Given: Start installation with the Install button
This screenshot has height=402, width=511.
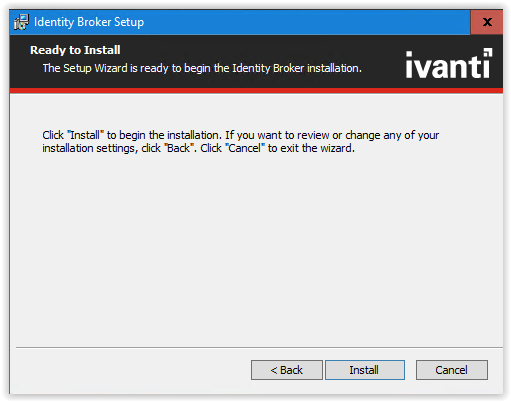Looking at the screenshot, I should [x=365, y=370].
